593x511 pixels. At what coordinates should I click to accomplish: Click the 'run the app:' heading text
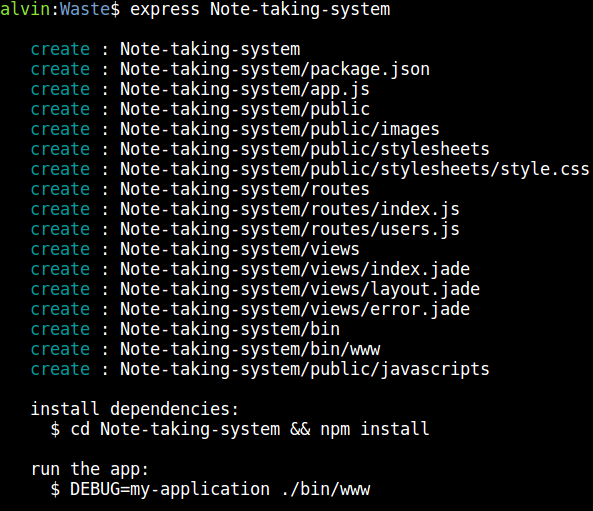[90, 469]
